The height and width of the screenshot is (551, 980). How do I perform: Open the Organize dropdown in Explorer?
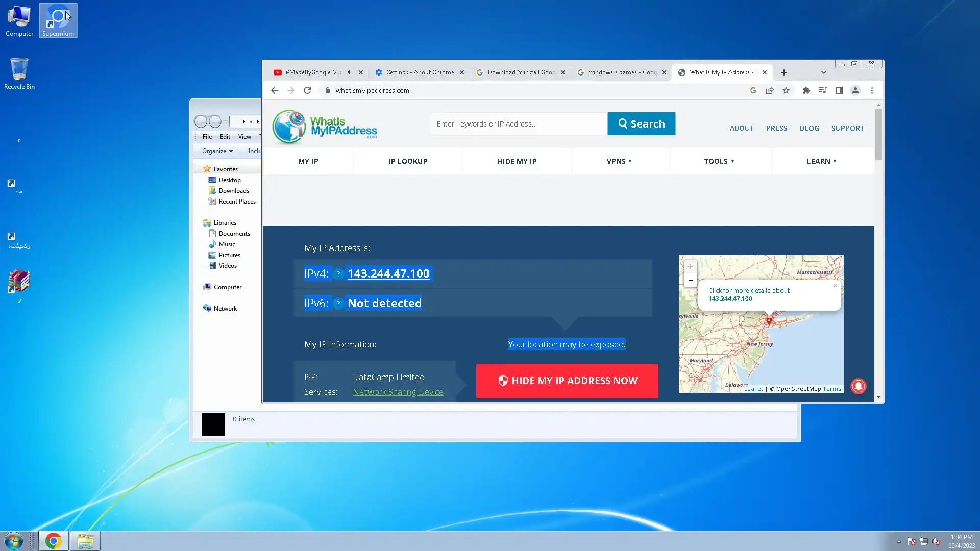217,151
